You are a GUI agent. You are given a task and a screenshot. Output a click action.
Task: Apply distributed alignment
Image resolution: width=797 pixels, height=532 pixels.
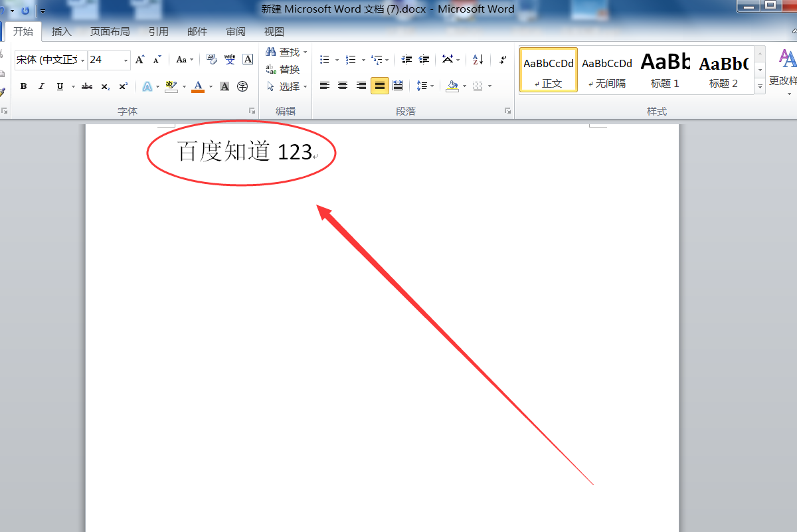coord(398,86)
